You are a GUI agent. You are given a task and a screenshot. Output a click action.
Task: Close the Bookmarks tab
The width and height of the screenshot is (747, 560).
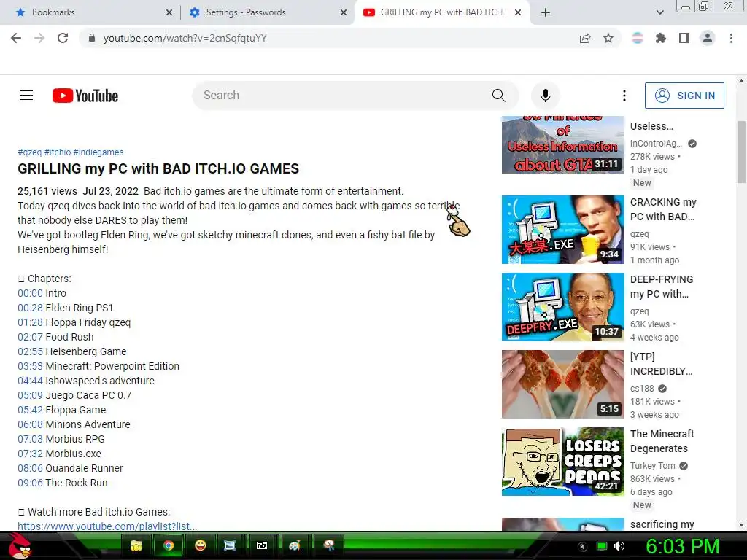click(x=169, y=12)
